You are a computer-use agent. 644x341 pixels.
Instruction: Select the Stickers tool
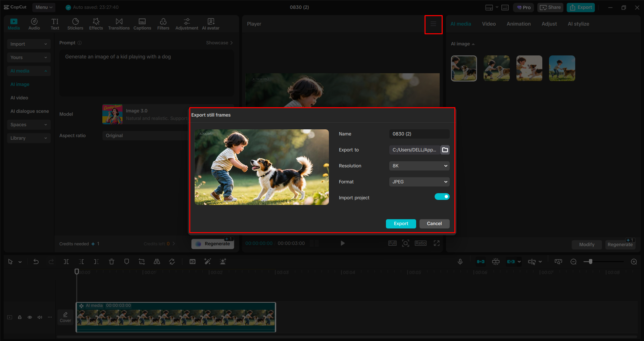tap(75, 24)
